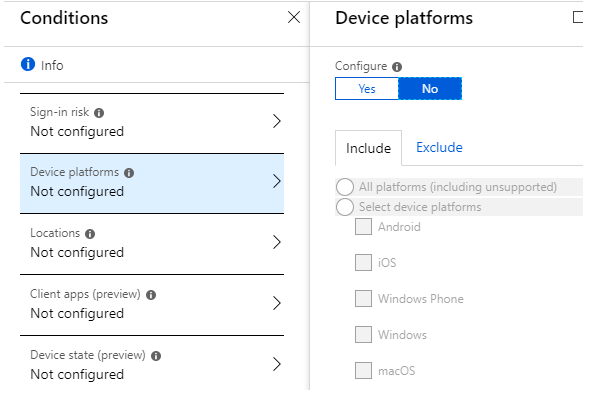
Task: Switch to the Exclude tab
Action: pyautogui.click(x=439, y=148)
